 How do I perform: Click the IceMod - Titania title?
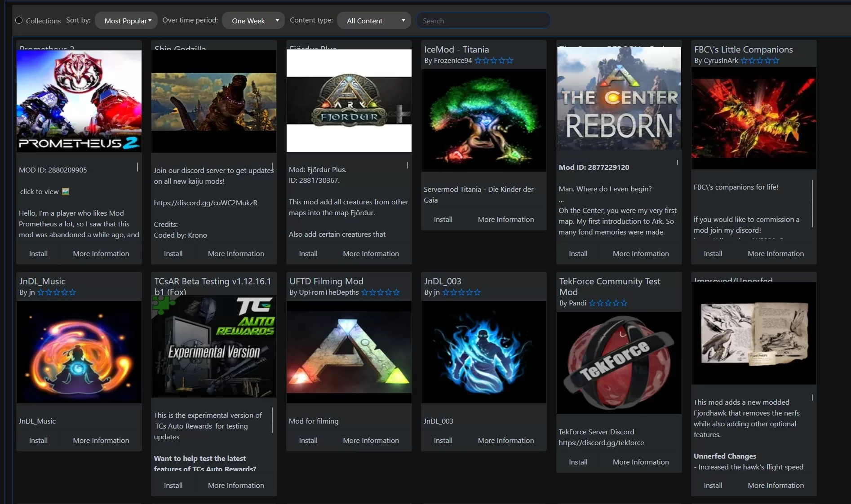(x=457, y=49)
